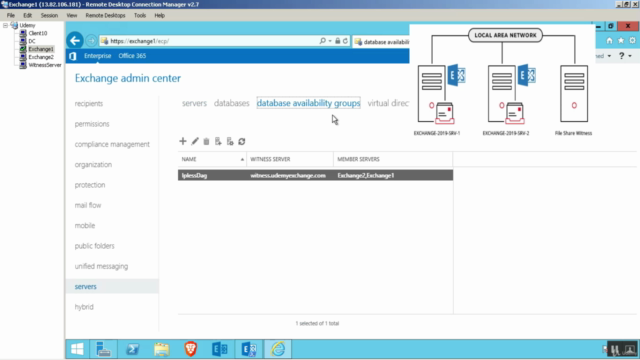Select the DC connection in the tree
The image size is (640, 360).
tap(32, 41)
